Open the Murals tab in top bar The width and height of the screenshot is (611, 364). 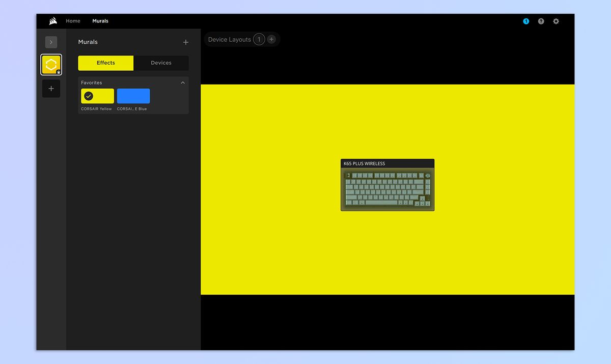[100, 21]
